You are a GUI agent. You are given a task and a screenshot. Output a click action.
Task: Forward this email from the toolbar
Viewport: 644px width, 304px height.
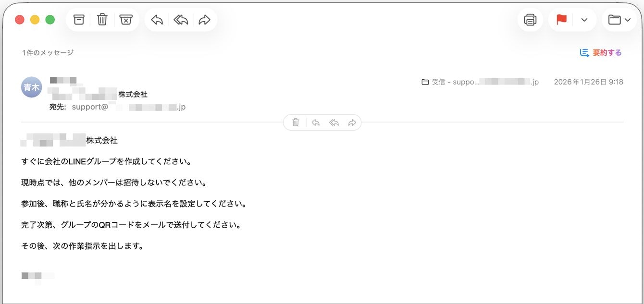point(204,20)
